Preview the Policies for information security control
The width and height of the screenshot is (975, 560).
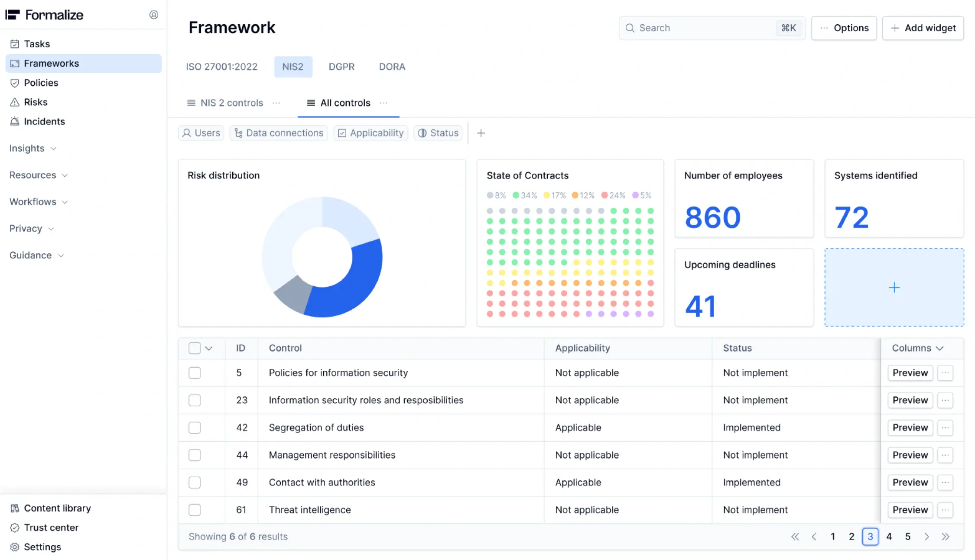point(910,373)
